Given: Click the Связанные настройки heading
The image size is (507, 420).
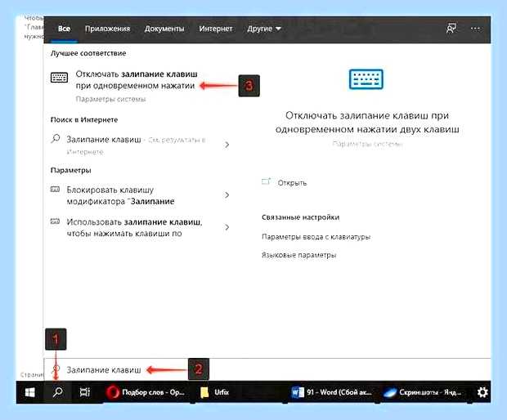Looking at the screenshot, I should coord(300,217).
